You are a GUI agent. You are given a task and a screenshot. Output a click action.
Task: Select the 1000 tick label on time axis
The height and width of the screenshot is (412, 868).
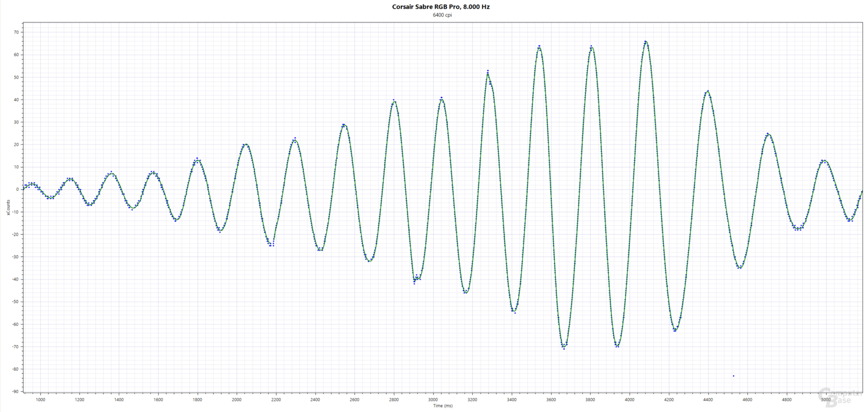(40, 399)
